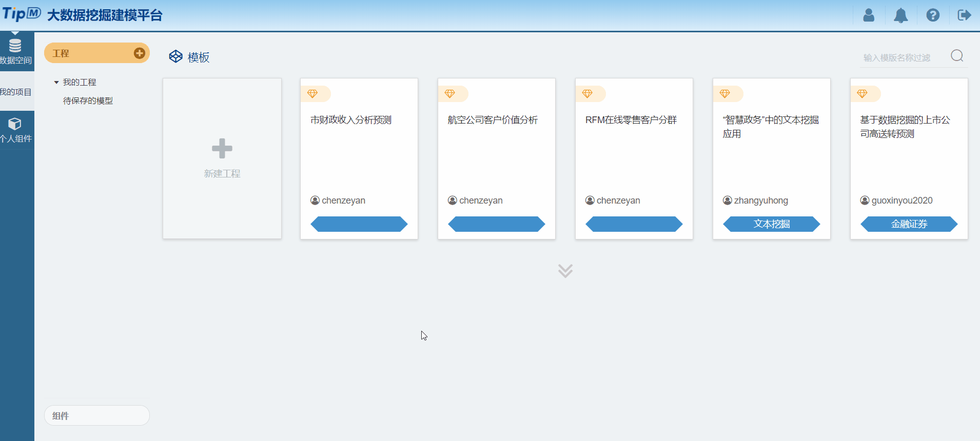Screen dimensions: 980x441
Task: Click the 文本挖掘 tag button
Action: pyautogui.click(x=771, y=224)
